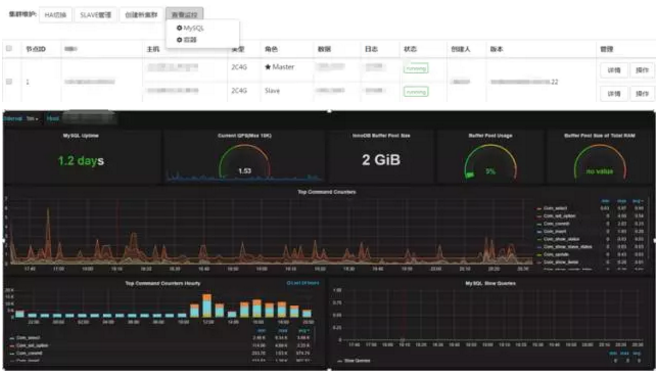The width and height of the screenshot is (661, 375).
Task: Open 详情 for the Master node
Action: 614,70
